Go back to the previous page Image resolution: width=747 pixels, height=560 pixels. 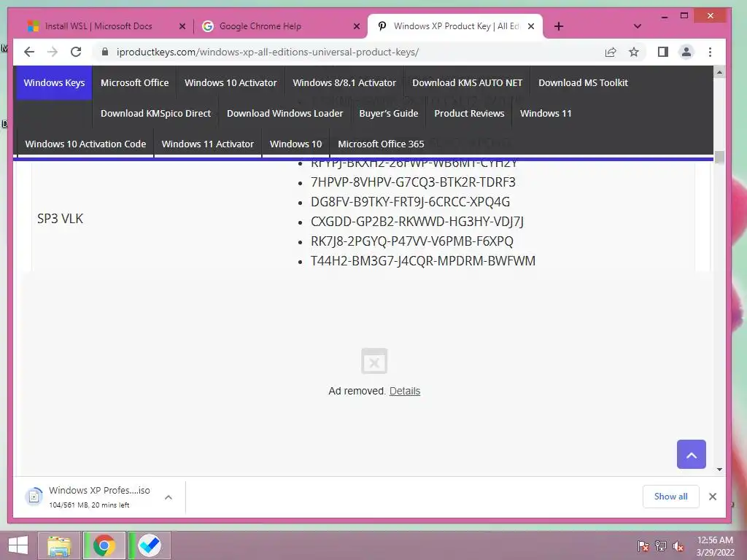tap(29, 52)
